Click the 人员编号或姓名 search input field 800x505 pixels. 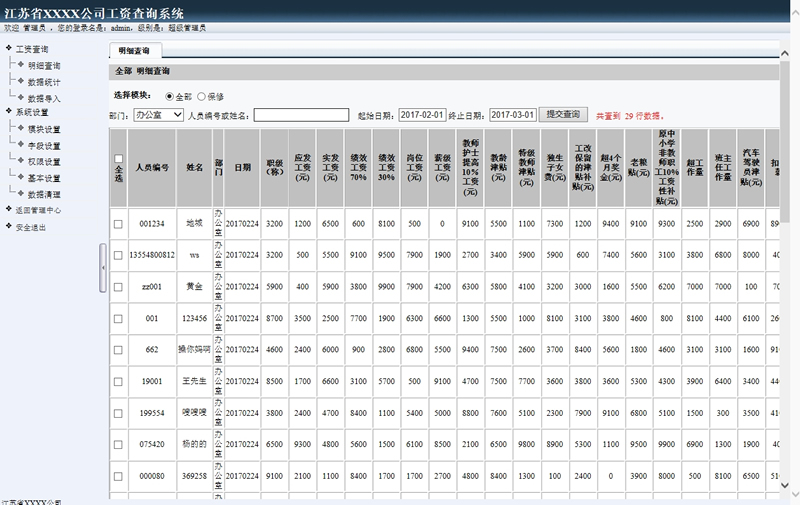click(x=301, y=115)
